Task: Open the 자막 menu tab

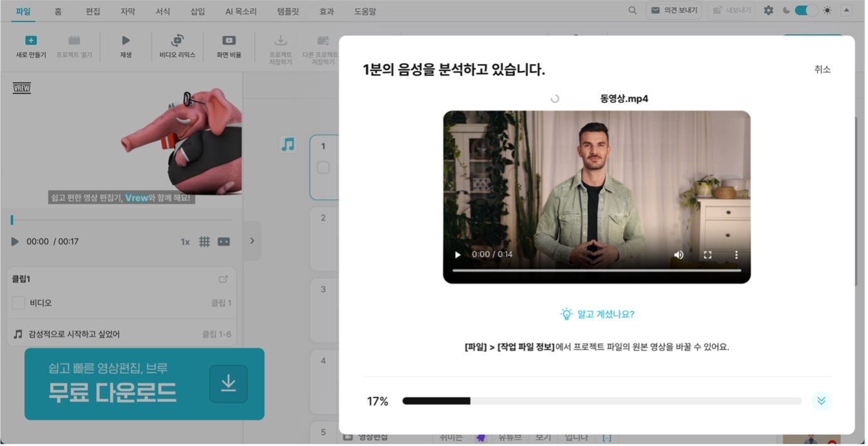Action: click(x=128, y=11)
